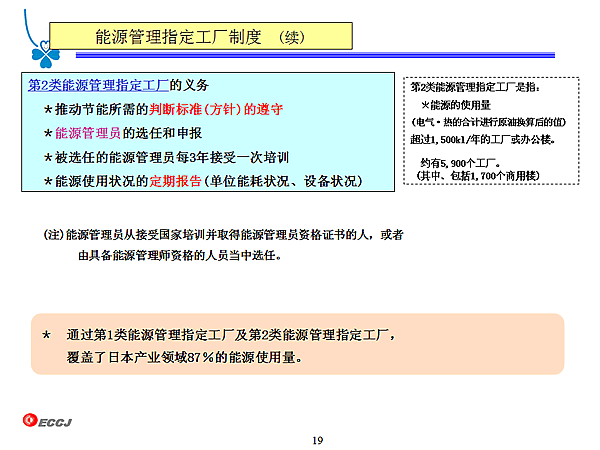Click the line 超过1,500kl/年的工厂或办公楼
The width and height of the screenshot is (600, 450).
(483, 140)
